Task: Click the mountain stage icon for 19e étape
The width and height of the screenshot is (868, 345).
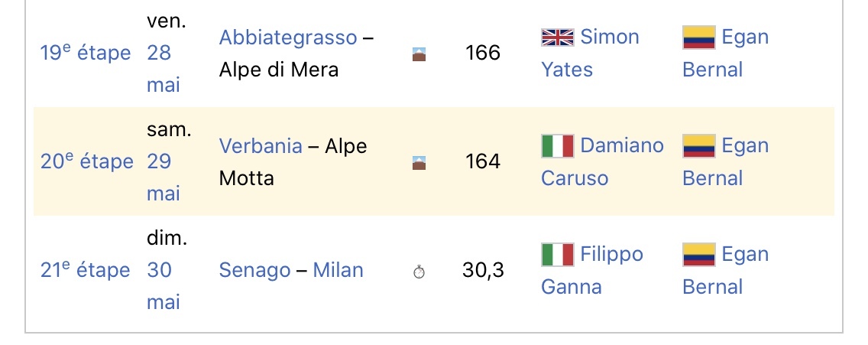Action: [x=419, y=54]
